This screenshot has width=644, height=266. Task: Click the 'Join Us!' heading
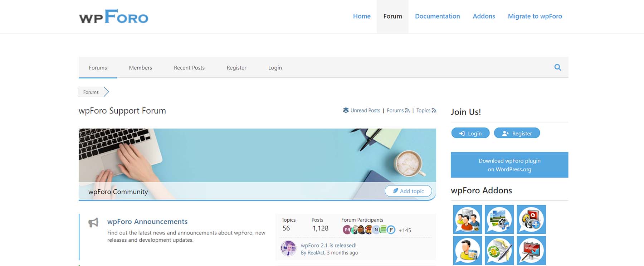pos(466,112)
